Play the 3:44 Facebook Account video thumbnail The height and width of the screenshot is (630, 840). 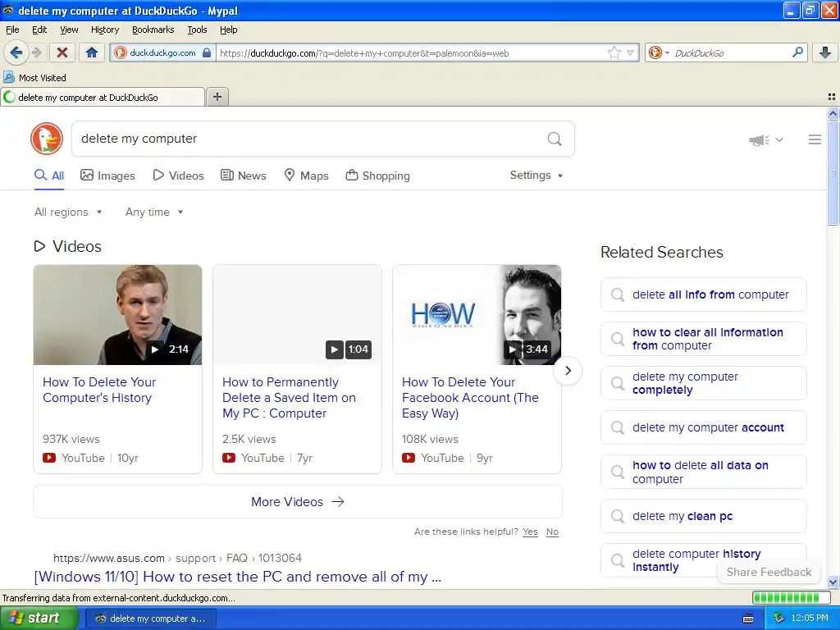477,315
